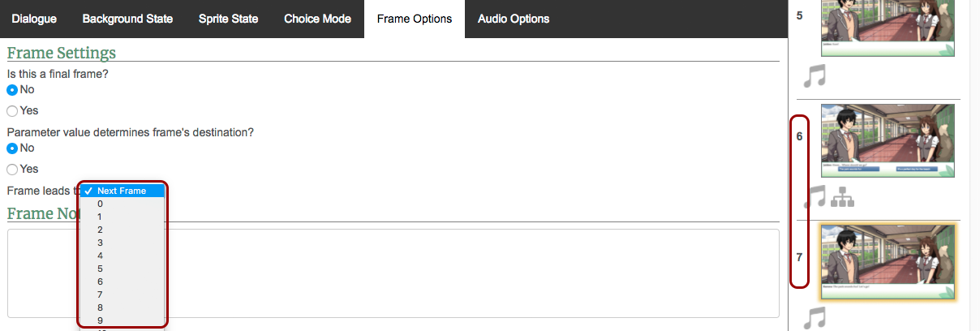Switch to the Dialogue tab
This screenshot has width=980, height=331.
[34, 19]
